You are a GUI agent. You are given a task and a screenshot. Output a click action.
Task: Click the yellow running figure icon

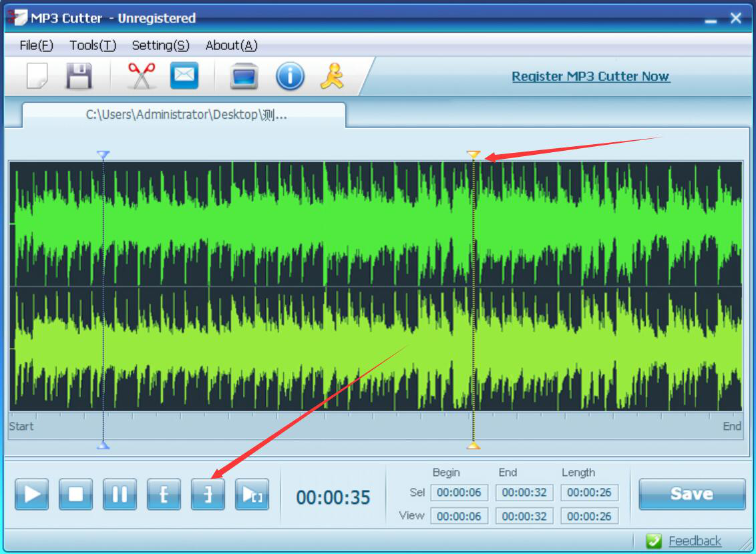pos(332,76)
